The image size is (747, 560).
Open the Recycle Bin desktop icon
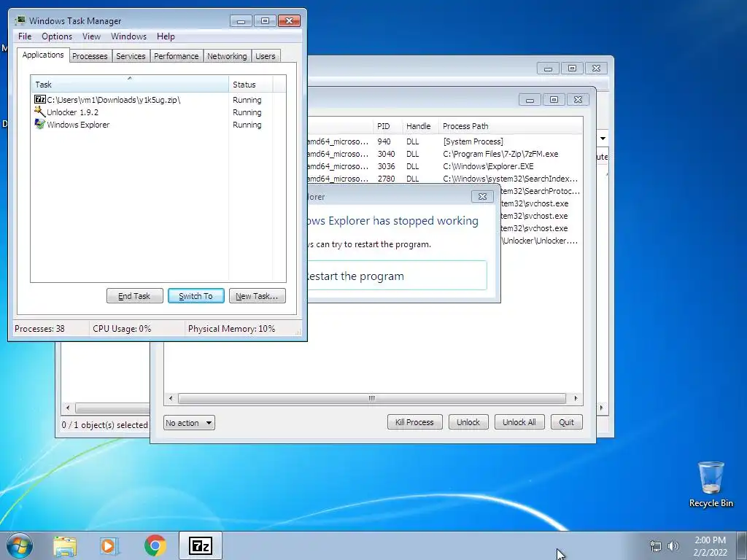coord(711,484)
